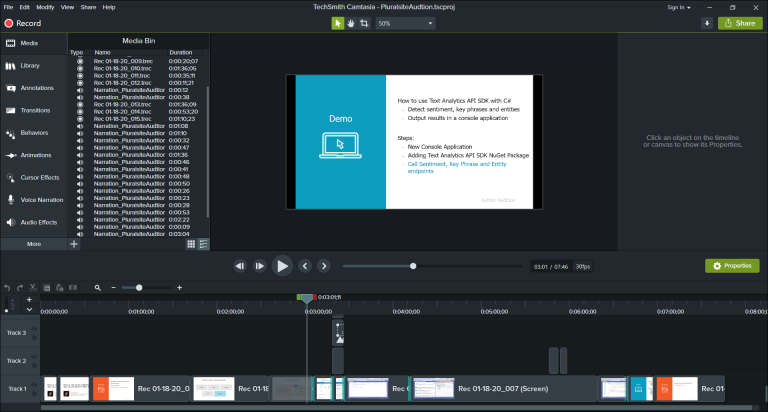This screenshot has width=768, height=412.
Task: Toggle Track 1 visibility eye
Action: pos(34,385)
